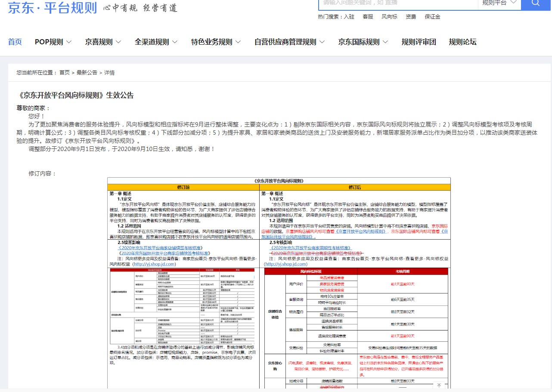Click hot search keyword 入驻
The height and width of the screenshot is (392, 552).
pos(349,17)
